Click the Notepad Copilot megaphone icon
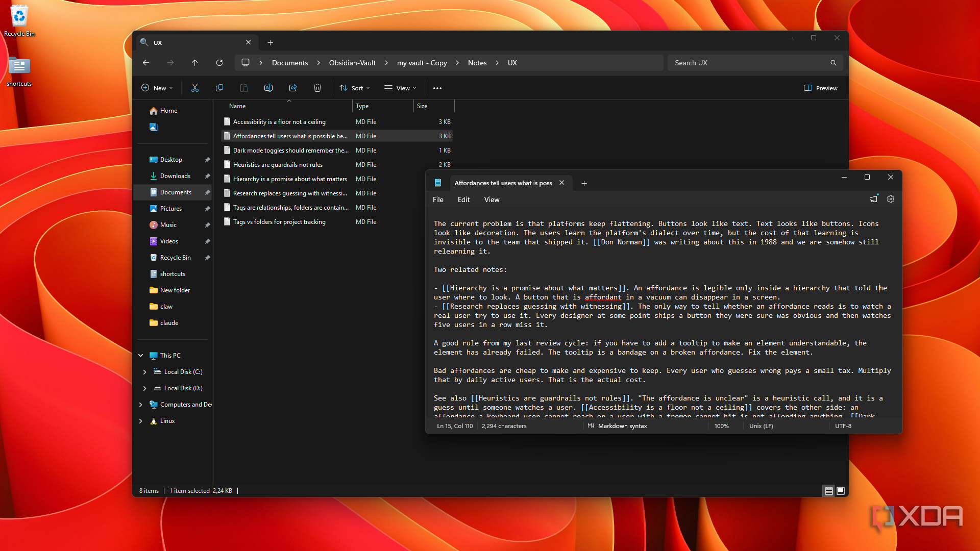This screenshot has width=980, height=551. coord(874,199)
